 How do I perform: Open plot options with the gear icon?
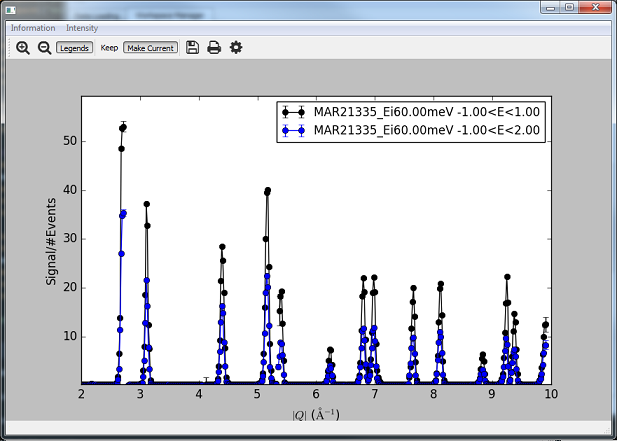(236, 48)
